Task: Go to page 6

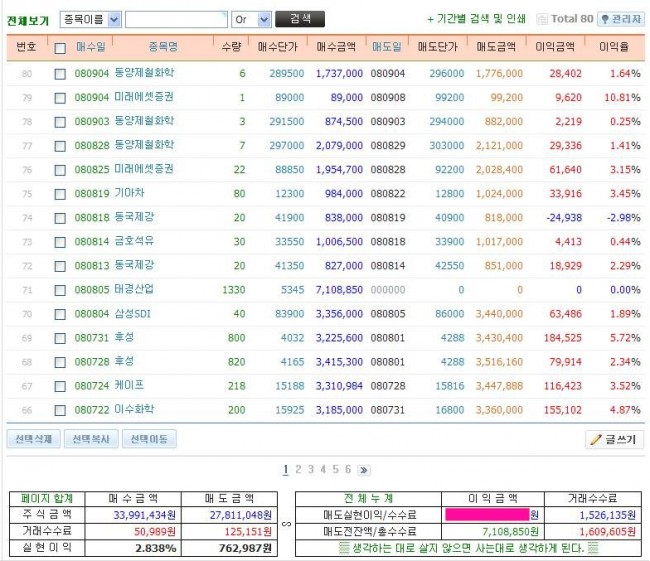Action: (x=348, y=469)
